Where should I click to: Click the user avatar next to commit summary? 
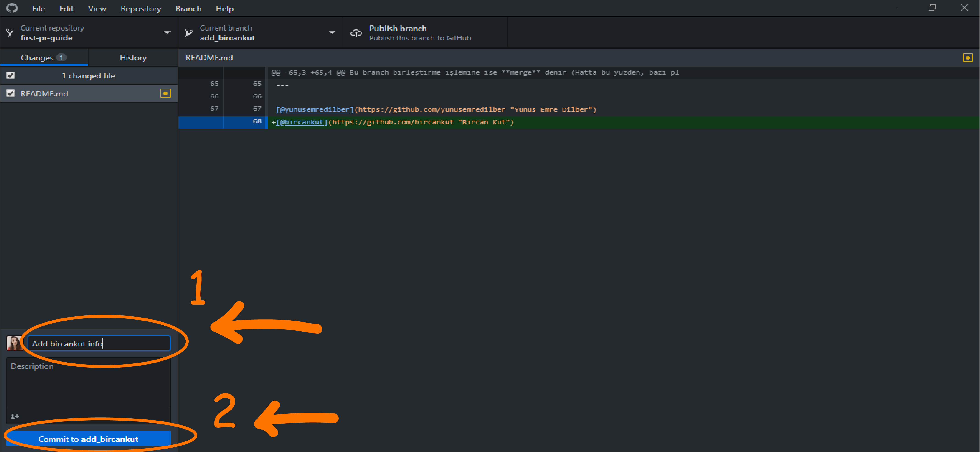(x=14, y=343)
